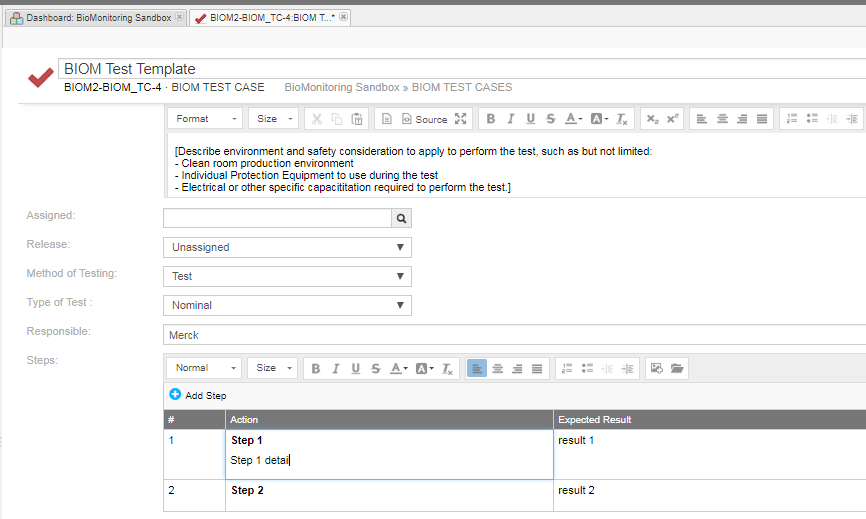This screenshot has height=519, width=866.
Task: Open folder browse icon in Steps toolbar
Action: click(677, 368)
